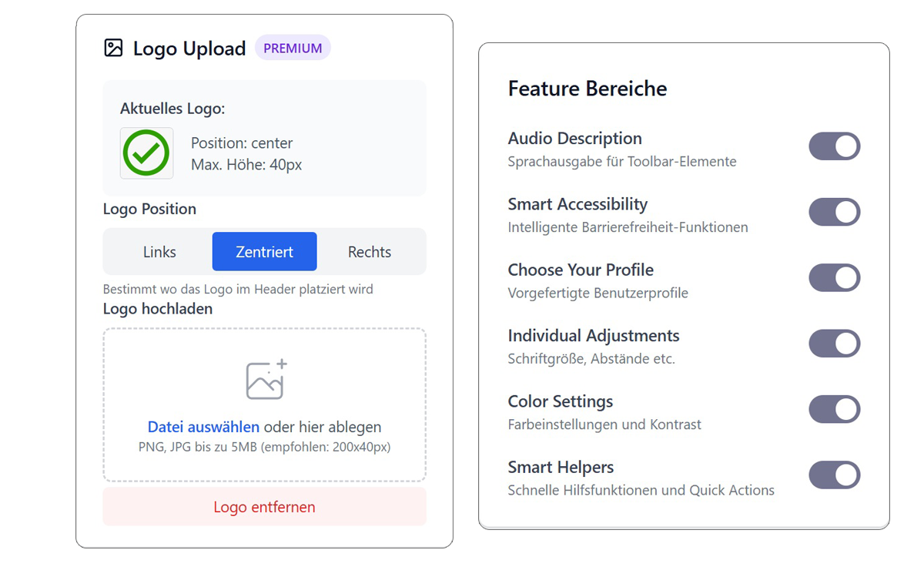Click the add-image icon in upload area
Screen dimensions: 924x567
click(266, 379)
